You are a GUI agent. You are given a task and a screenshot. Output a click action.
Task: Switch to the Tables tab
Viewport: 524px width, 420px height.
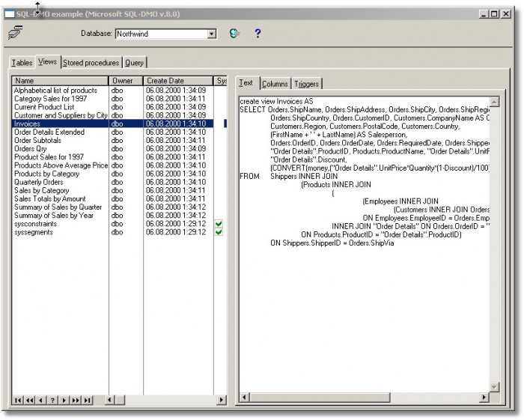pyautogui.click(x=22, y=62)
